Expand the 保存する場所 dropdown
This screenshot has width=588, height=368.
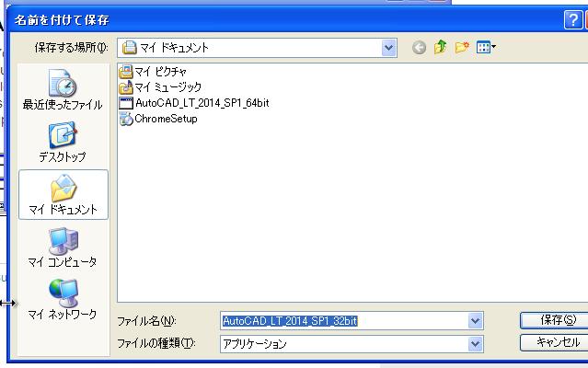point(389,48)
